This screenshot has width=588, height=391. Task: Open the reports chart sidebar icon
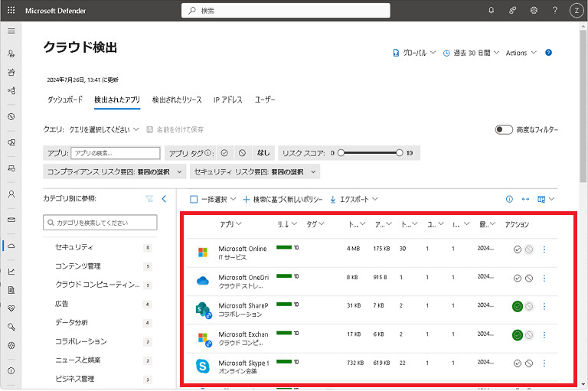click(x=11, y=272)
